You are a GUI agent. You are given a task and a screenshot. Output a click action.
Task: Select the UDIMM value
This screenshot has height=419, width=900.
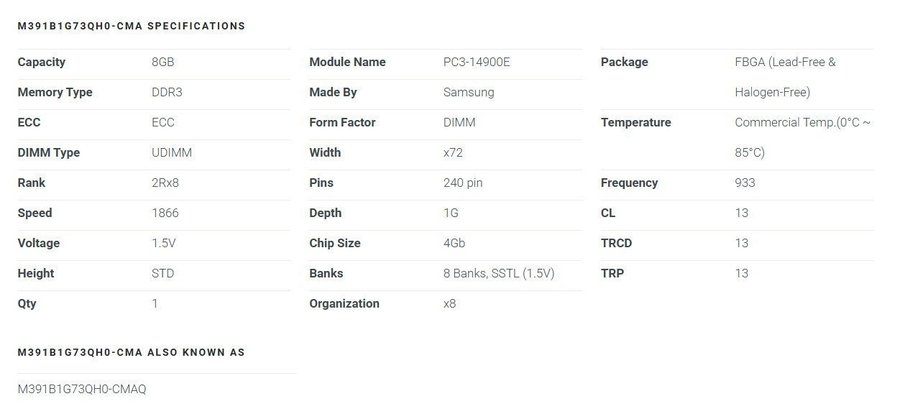pos(170,153)
